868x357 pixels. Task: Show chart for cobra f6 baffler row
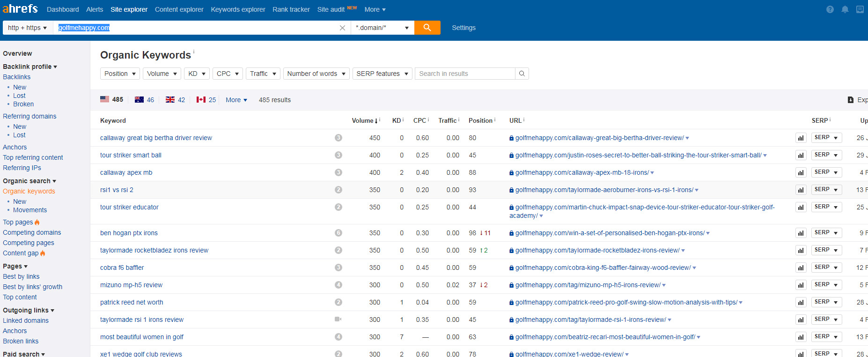tap(801, 268)
